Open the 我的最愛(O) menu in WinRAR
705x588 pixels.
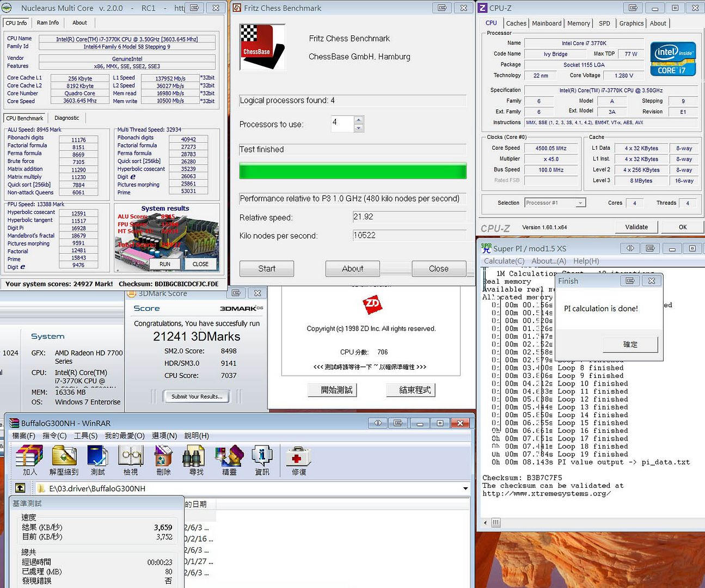pyautogui.click(x=125, y=436)
